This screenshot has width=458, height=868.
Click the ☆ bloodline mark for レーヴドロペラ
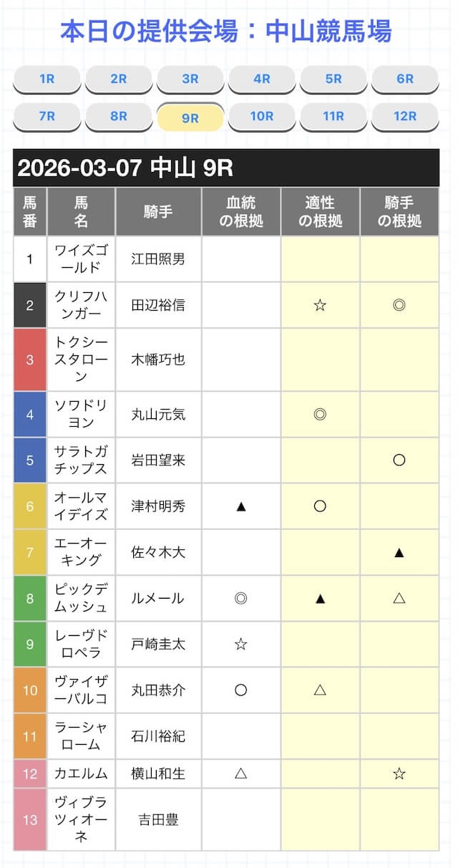coord(241,644)
